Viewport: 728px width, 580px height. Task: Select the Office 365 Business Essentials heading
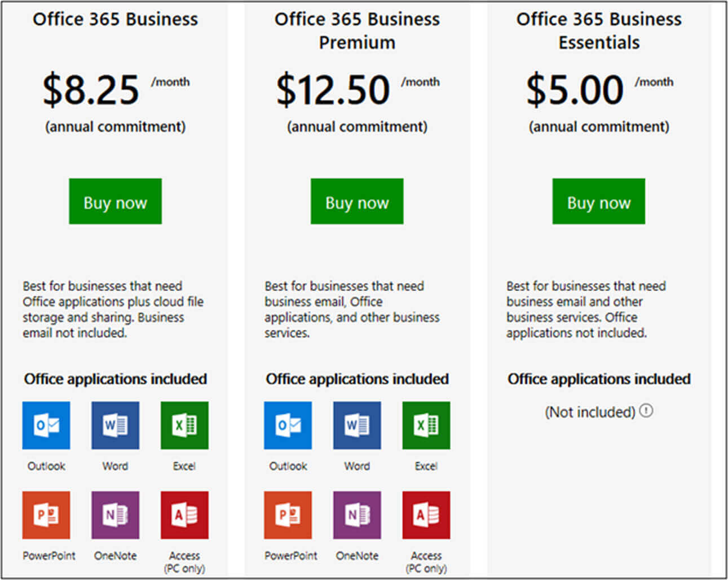598,30
